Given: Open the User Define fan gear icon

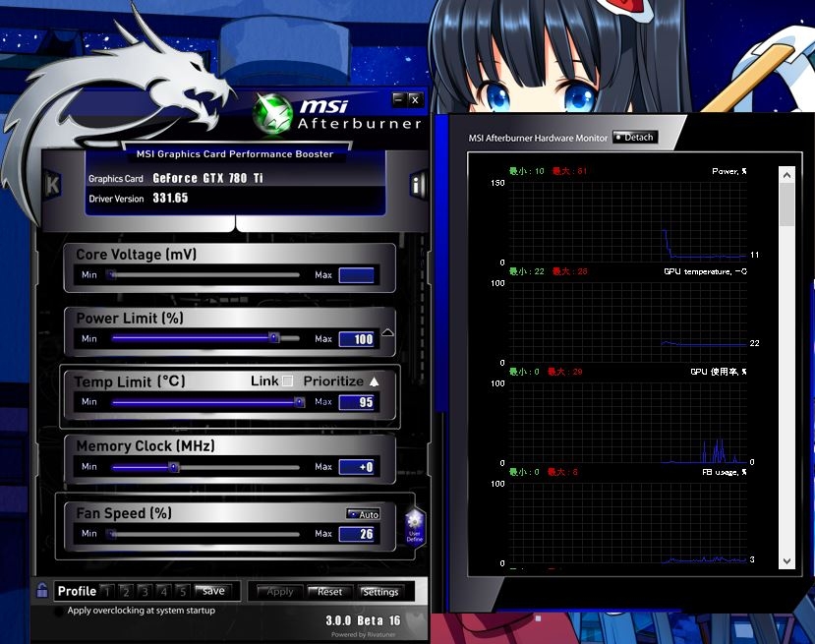Looking at the screenshot, I should pyautogui.click(x=415, y=526).
